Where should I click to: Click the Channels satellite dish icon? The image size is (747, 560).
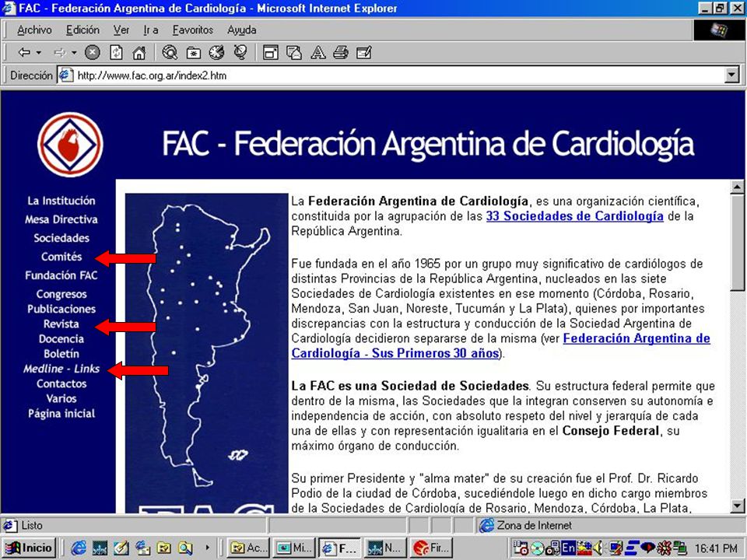coord(240,52)
